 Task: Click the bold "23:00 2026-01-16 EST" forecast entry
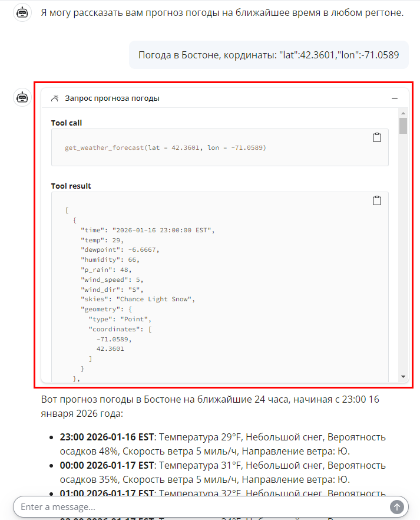coord(106,437)
